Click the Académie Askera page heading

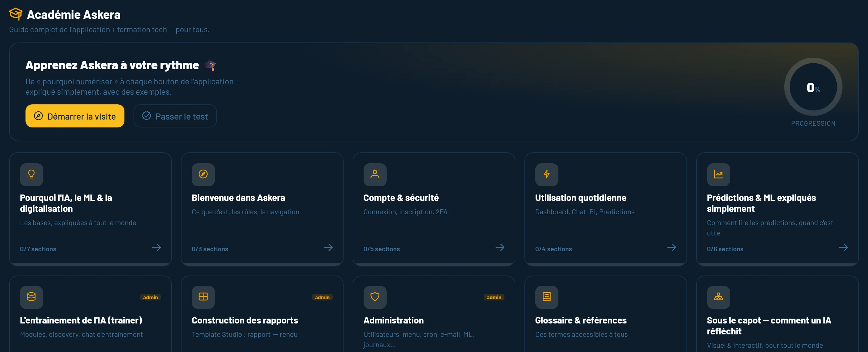(x=74, y=15)
